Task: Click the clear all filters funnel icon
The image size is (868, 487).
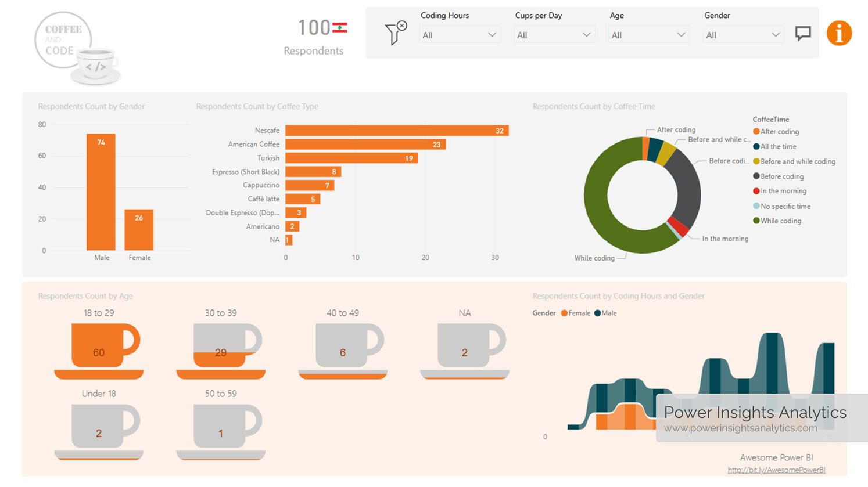Action: point(396,33)
